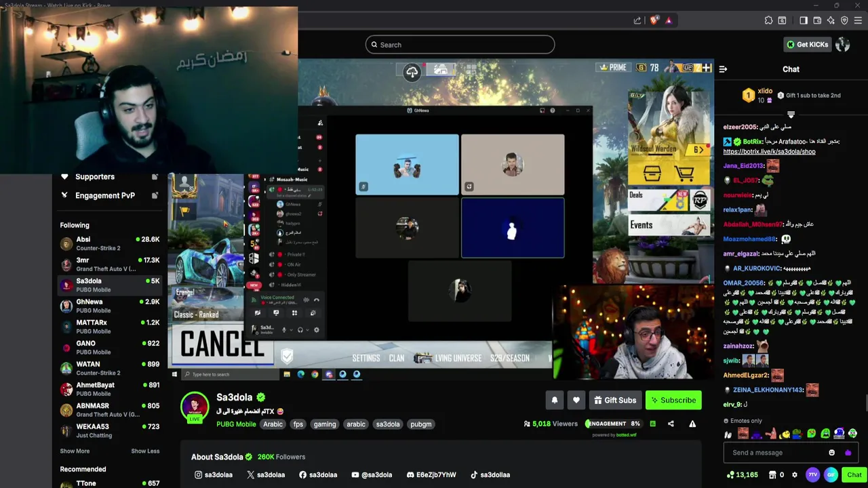868x488 pixels.
Task: Open the stream stats chart icon
Action: pyautogui.click(x=652, y=424)
